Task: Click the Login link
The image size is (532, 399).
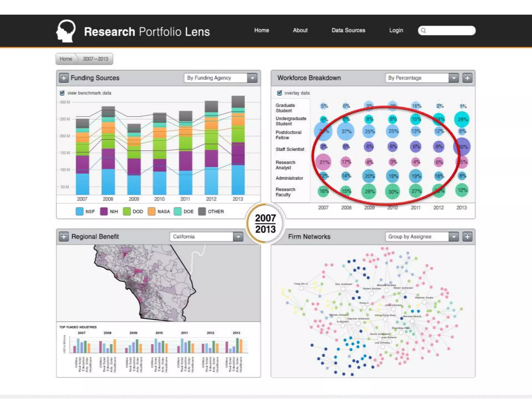Action: (x=396, y=30)
